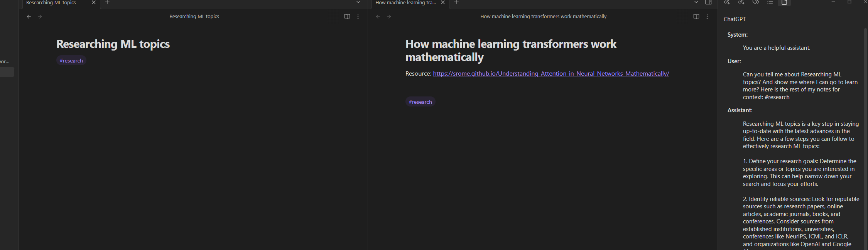Close the Researching ML topics tab
The width and height of the screenshot is (868, 250).
click(93, 2)
